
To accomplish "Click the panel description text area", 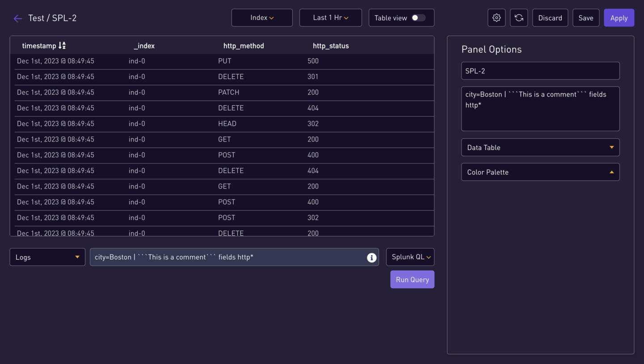I will [540, 109].
